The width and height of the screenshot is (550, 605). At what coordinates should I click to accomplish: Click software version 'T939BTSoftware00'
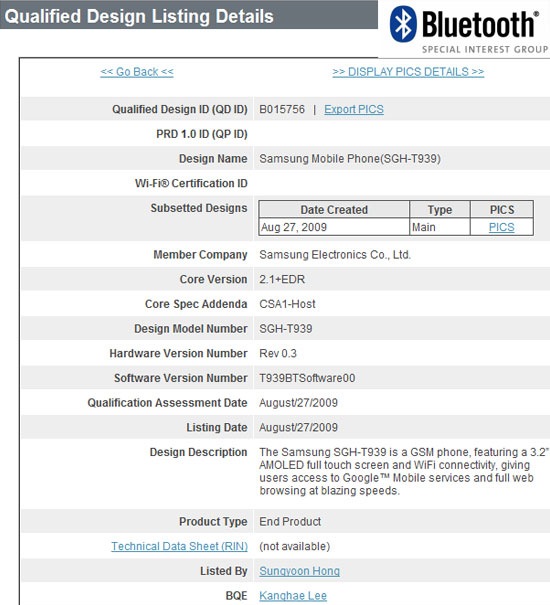(x=307, y=378)
